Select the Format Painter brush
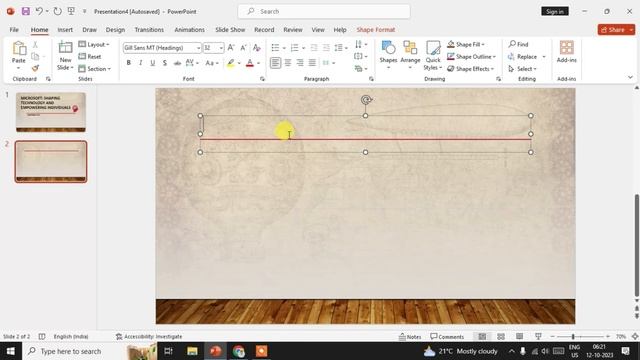Viewport: 640px width, 360px height. pyautogui.click(x=35, y=68)
